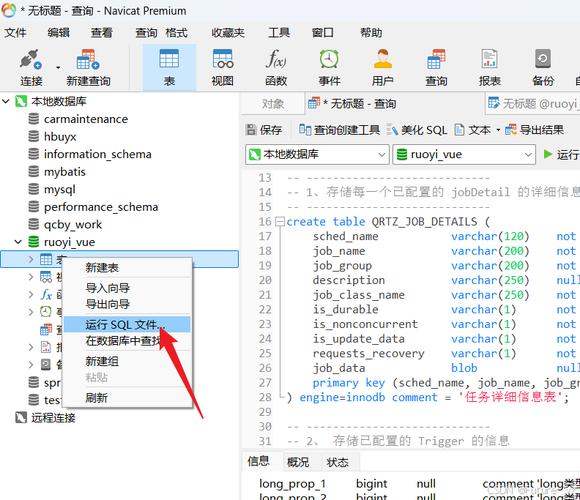Open the 查询创建工具 query builder
The image size is (580, 500).
pos(339,130)
